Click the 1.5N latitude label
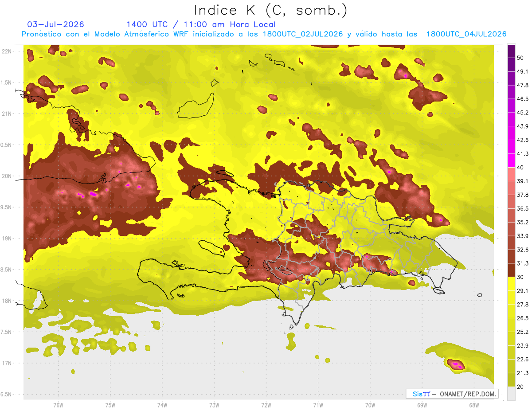This screenshot has height=411, width=532. point(7,82)
